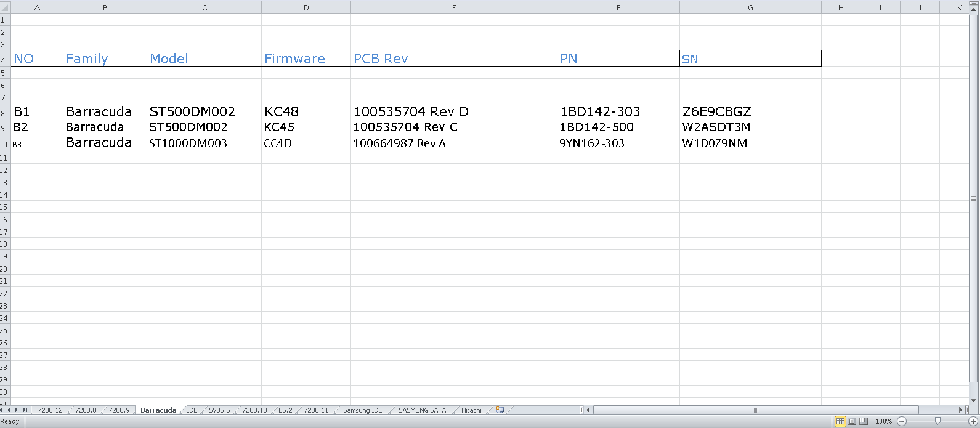Click the zoom in plus button
The image size is (980, 428).
973,421
